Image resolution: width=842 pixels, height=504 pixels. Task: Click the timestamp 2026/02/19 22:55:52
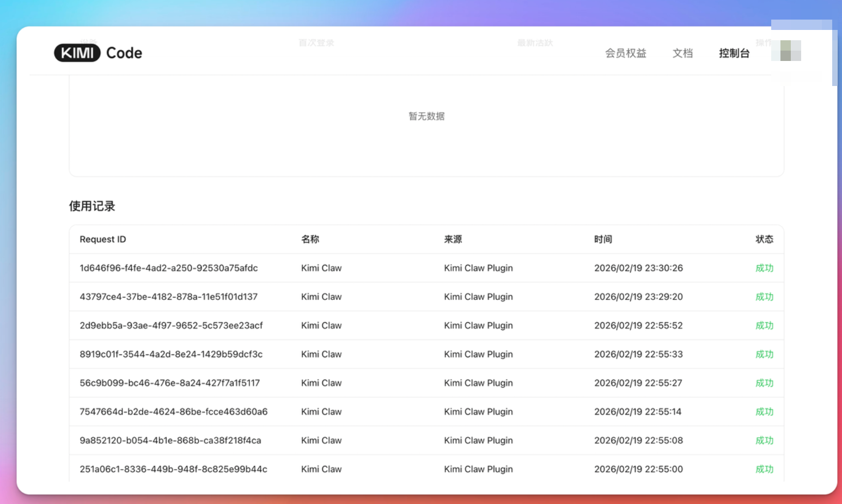point(638,325)
